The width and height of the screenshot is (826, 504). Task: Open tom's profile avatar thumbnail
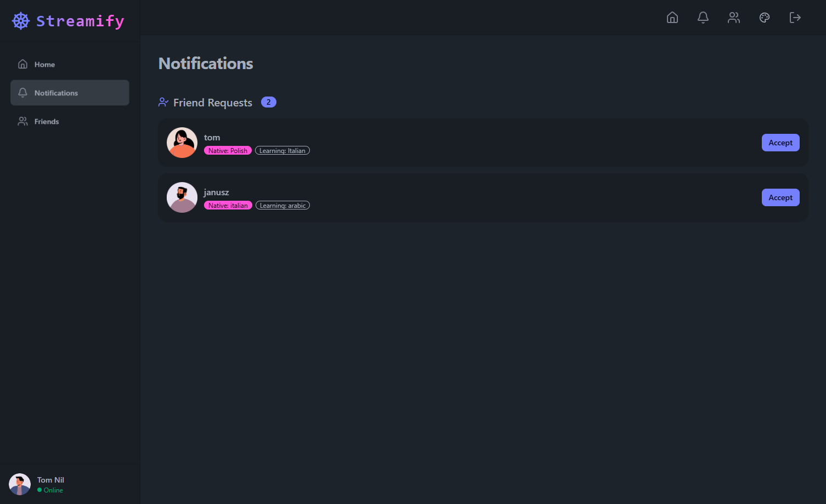pyautogui.click(x=182, y=142)
